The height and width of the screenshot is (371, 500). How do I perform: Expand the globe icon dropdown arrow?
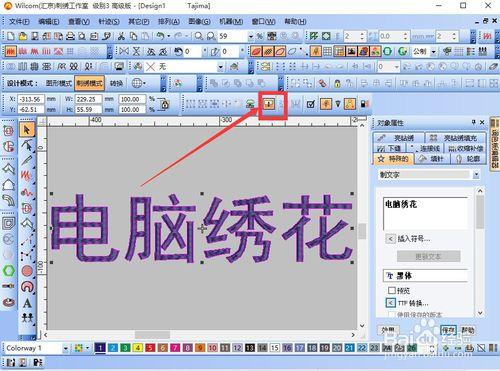click(145, 83)
